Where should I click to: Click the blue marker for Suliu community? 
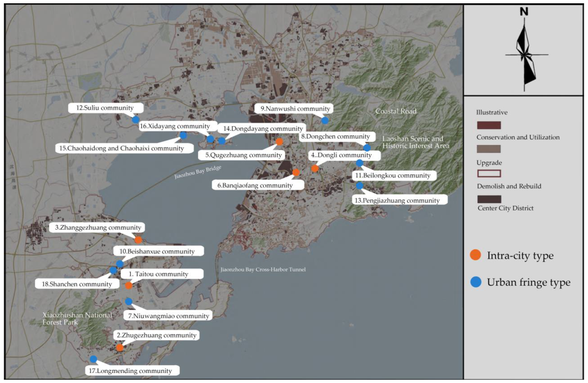(135, 120)
